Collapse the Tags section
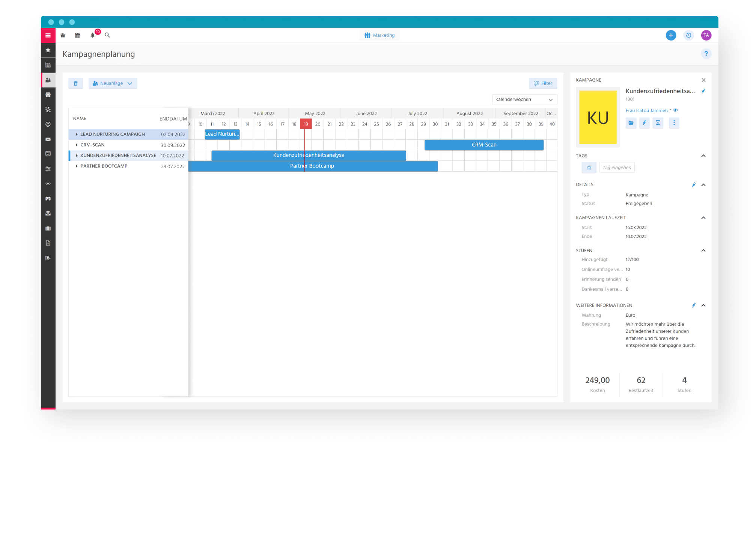 point(703,156)
